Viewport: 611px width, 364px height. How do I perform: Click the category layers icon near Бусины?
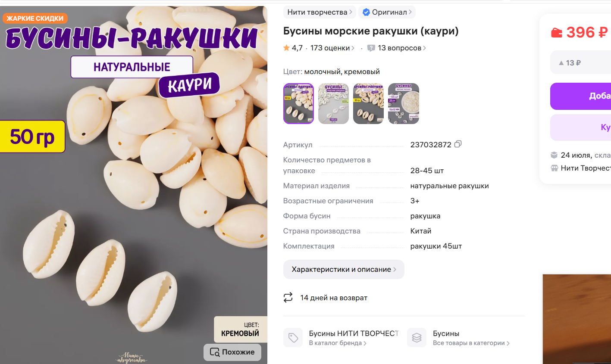(417, 338)
